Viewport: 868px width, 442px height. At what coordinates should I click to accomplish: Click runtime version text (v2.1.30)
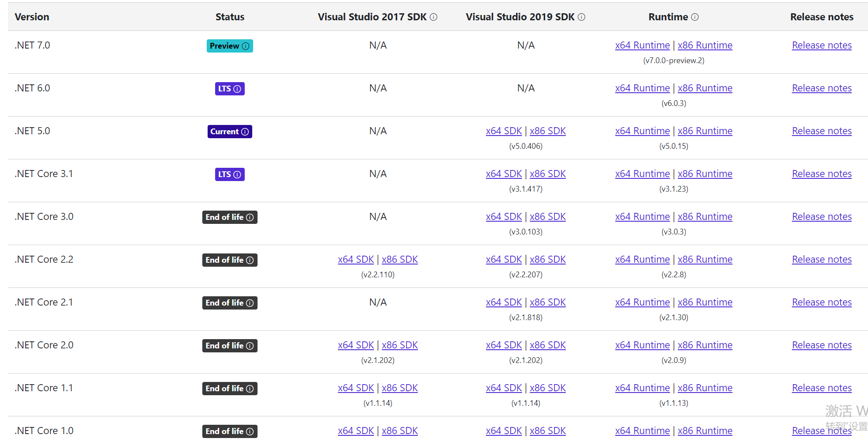(x=674, y=317)
